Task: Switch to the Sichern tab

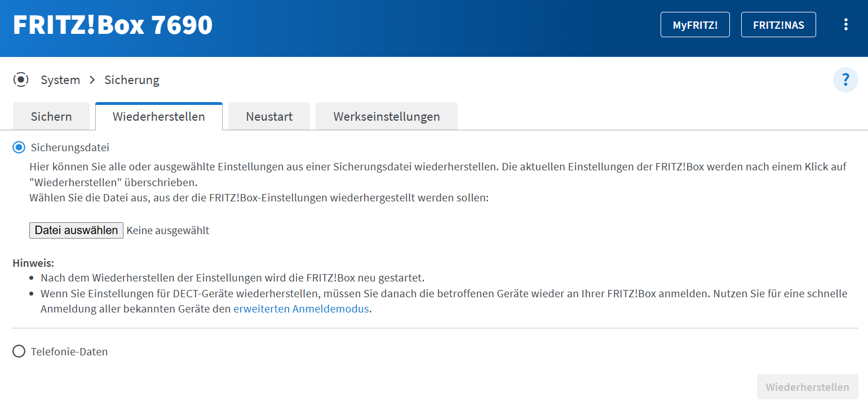Action: pyautogui.click(x=51, y=117)
